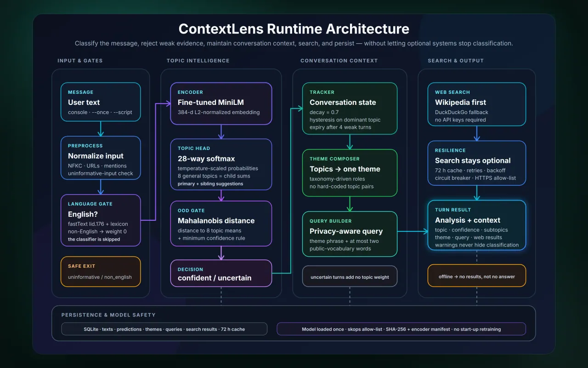This screenshot has width=588, height=368.
Task: Click 'NFKC · URLs · mentions' line
Action: 97,166
